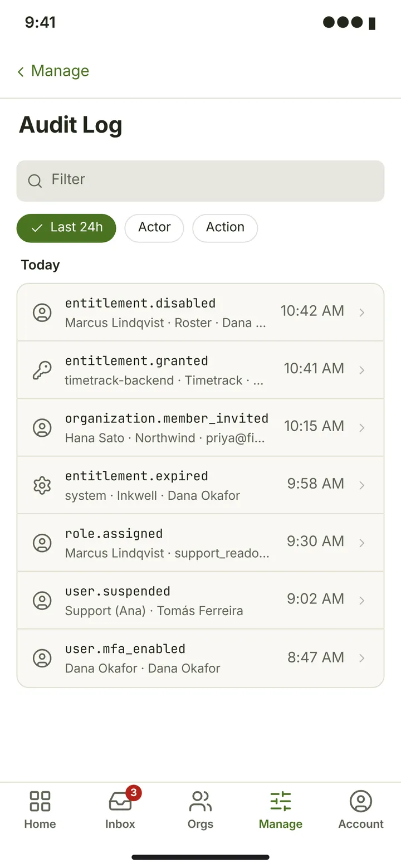This screenshot has height=868, width=401.
Task: Open the Account profile icon
Action: [361, 801]
